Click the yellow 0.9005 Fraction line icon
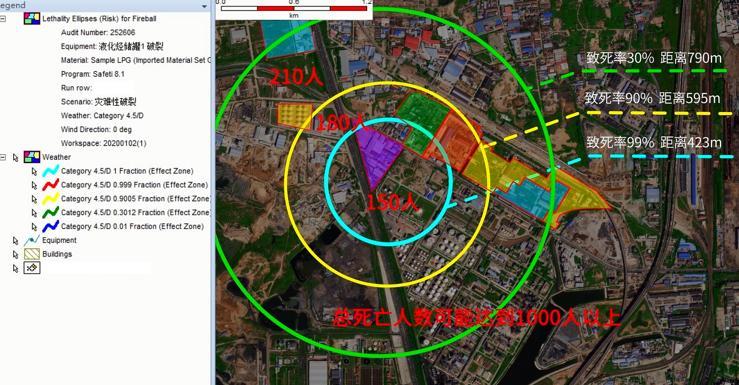Screen dimensions: 739x385 pos(50,198)
